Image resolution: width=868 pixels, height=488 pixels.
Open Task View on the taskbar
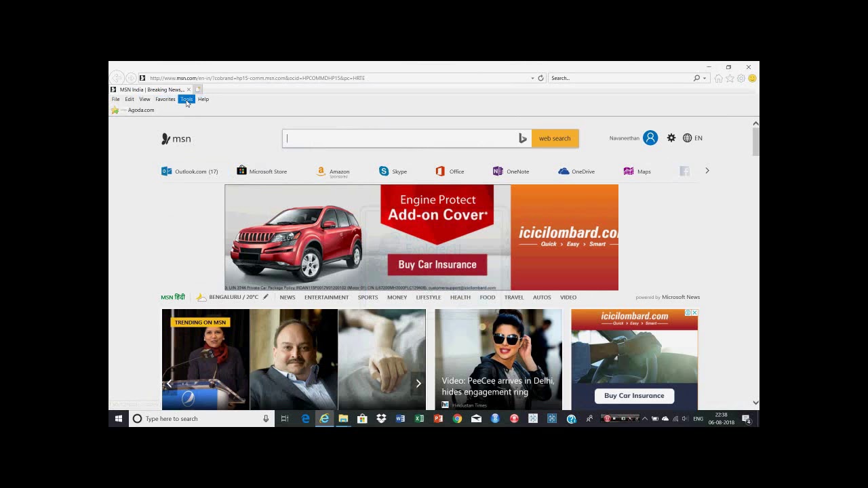[x=285, y=419]
